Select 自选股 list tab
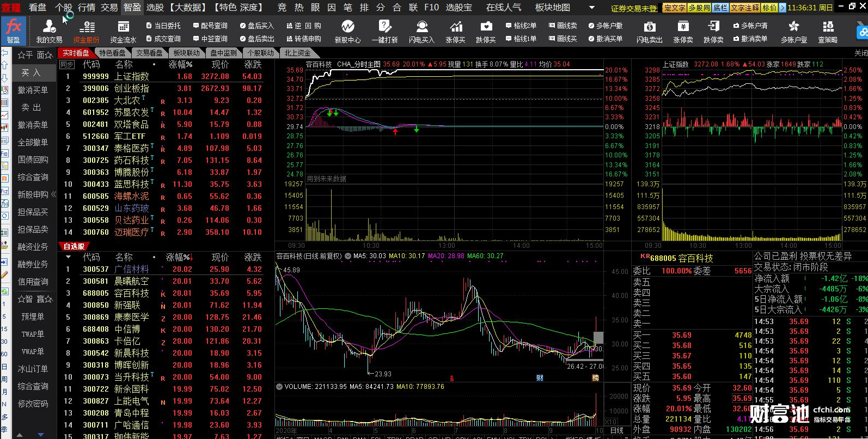Image resolution: width=868 pixels, height=439 pixels. tap(74, 246)
